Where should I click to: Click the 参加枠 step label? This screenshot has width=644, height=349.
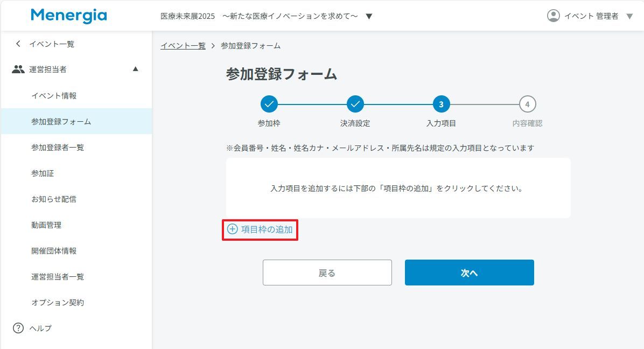(269, 123)
